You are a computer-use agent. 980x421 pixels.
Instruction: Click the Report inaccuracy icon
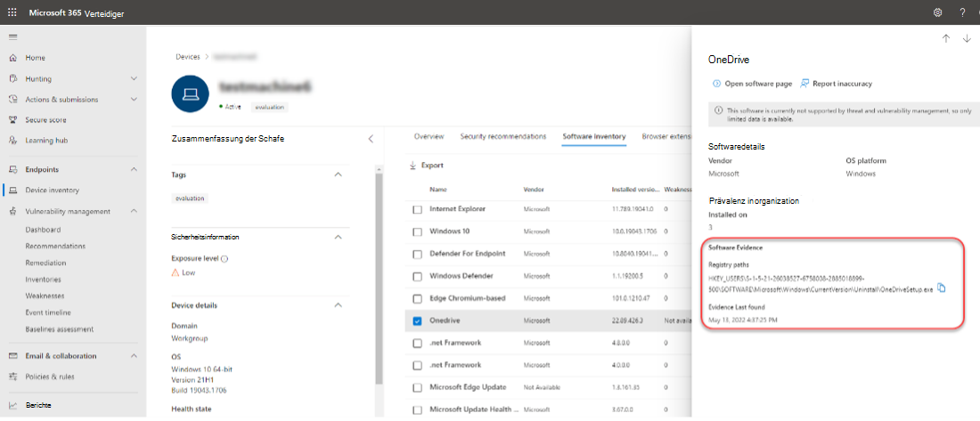click(x=804, y=83)
